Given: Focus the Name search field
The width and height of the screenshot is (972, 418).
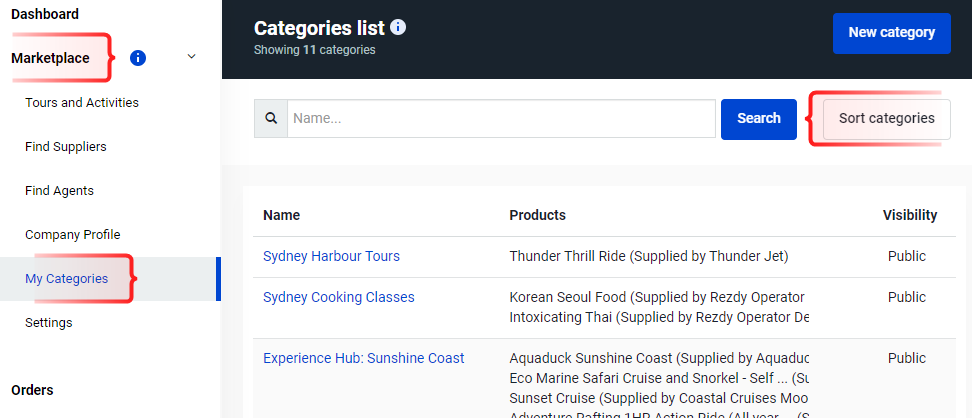Looking at the screenshot, I should pos(501,118).
